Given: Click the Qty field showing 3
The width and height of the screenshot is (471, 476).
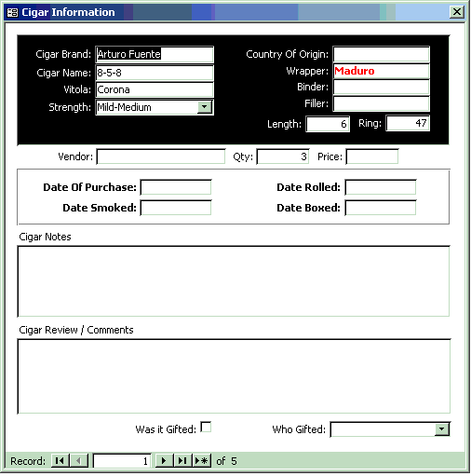Looking at the screenshot, I should pos(283,156).
